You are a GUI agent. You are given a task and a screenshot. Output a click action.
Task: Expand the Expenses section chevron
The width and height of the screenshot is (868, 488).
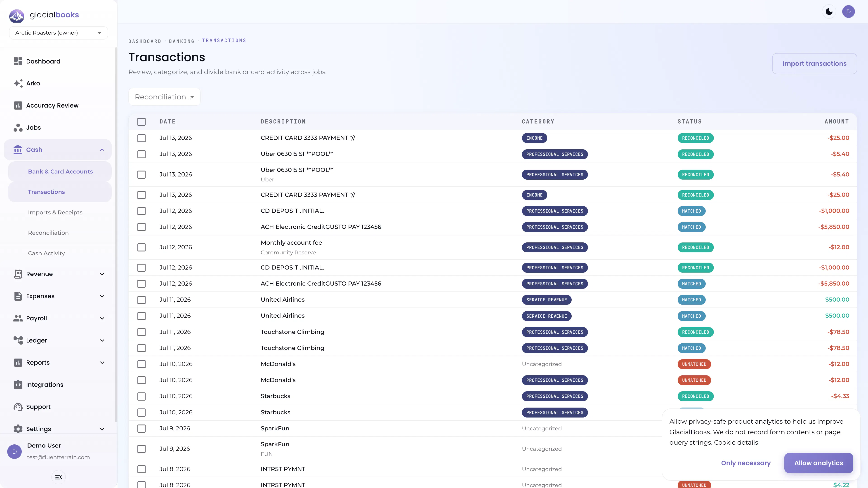pyautogui.click(x=102, y=296)
